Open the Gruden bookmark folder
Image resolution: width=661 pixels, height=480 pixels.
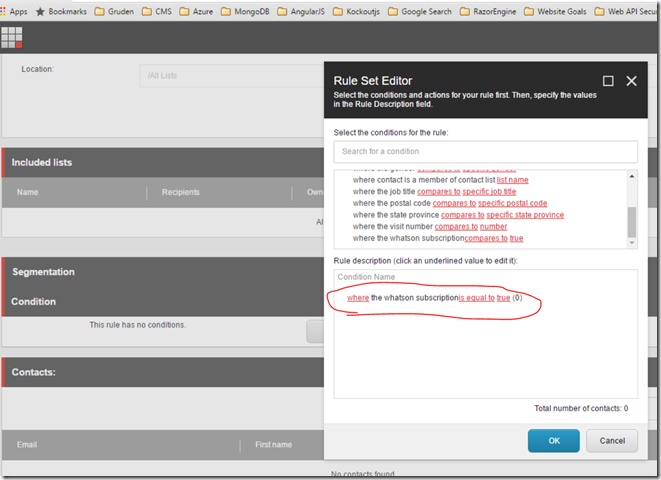114,11
